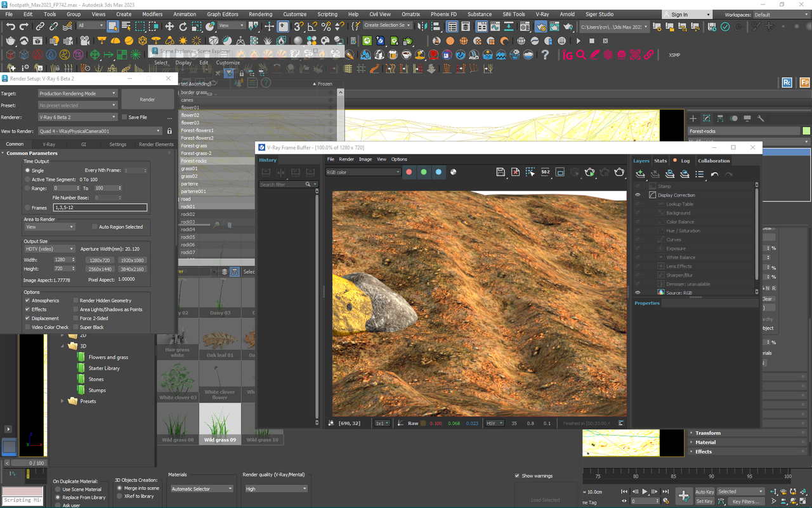Enable Render Hidden Geometry checkbox
Viewport: 812px width, 508px height.
[75, 300]
